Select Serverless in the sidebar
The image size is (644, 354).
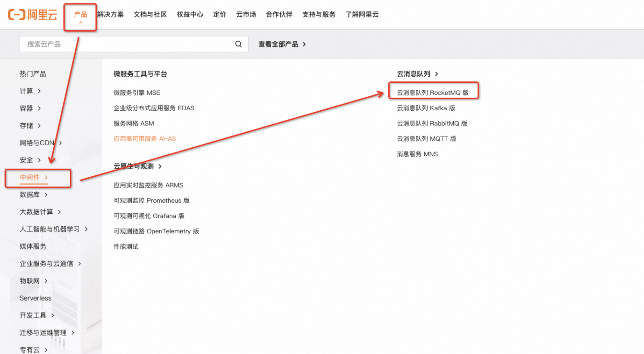pyautogui.click(x=35, y=298)
